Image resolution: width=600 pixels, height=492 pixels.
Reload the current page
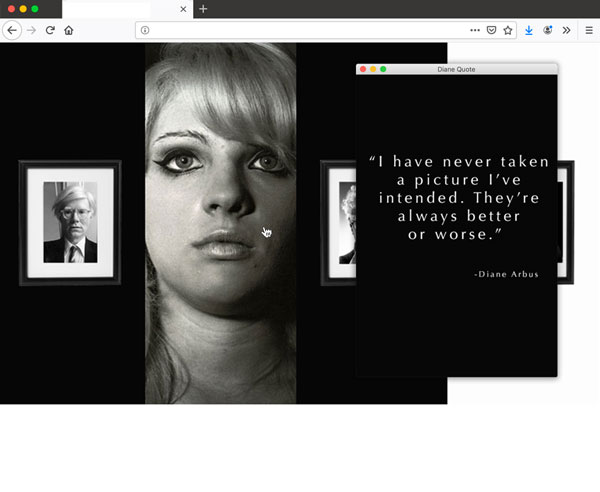[50, 30]
